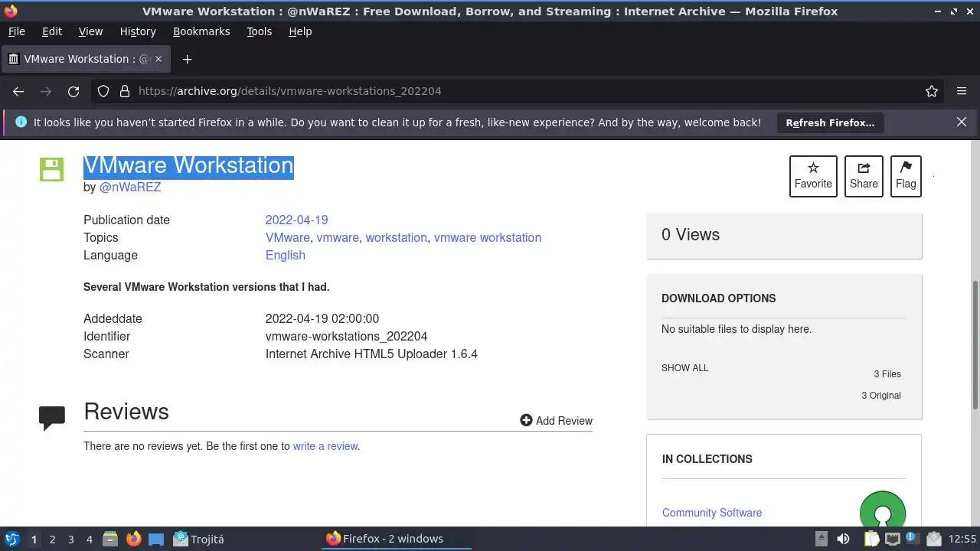The image size is (980, 551).
Task: Open the 'vmware workstation' topic link
Action: [487, 237]
